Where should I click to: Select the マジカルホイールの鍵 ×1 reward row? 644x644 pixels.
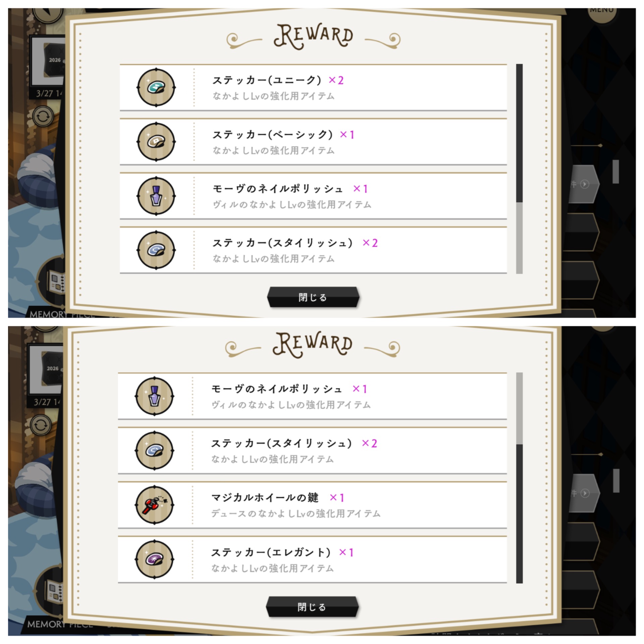pyautogui.click(x=312, y=505)
